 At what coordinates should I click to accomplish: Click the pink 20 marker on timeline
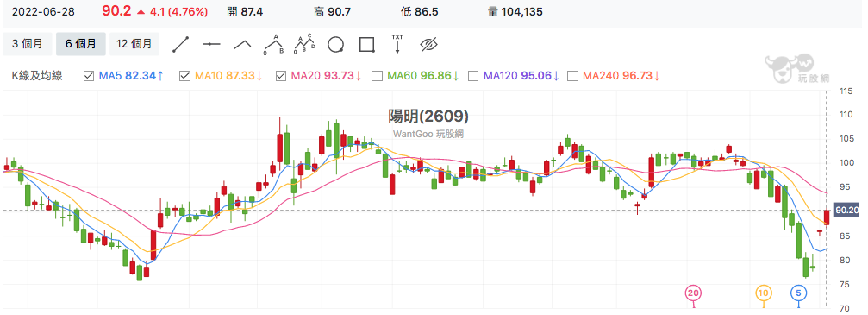(x=693, y=293)
